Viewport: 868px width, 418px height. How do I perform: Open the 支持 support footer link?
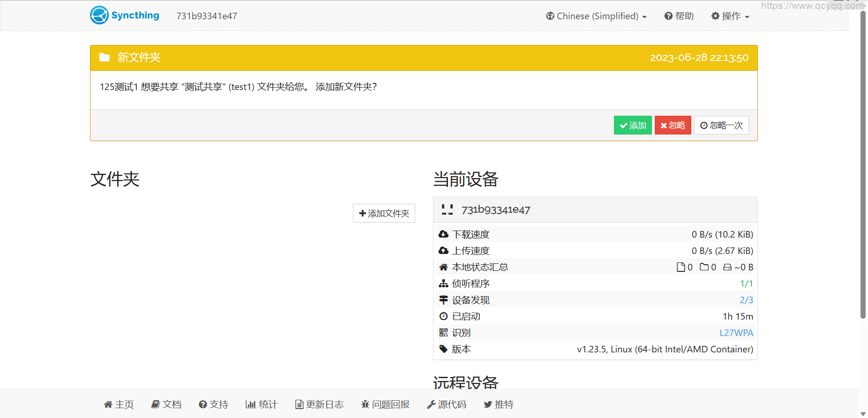tap(214, 404)
